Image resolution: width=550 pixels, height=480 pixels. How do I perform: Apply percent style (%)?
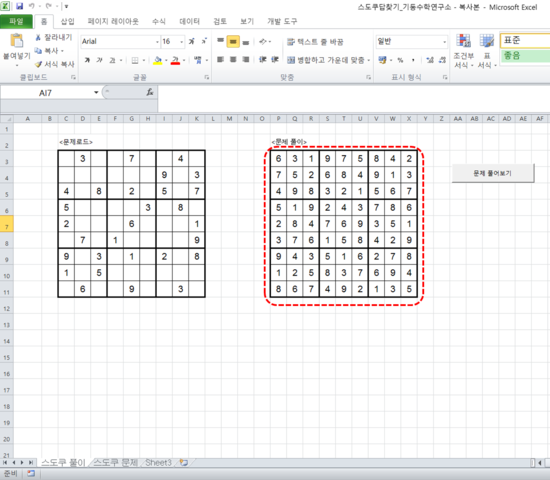coord(400,60)
